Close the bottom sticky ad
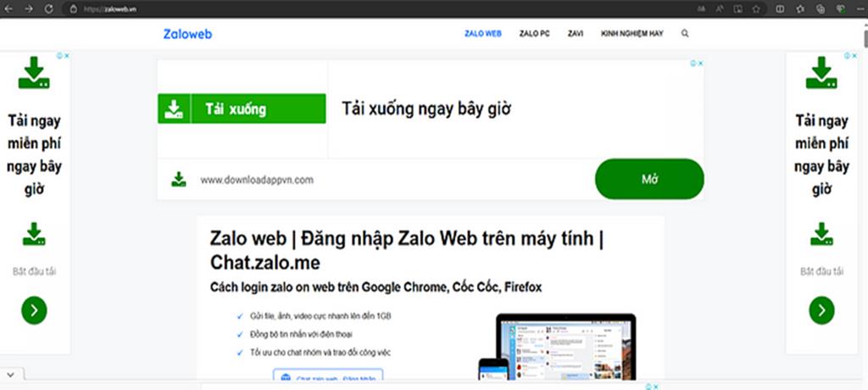 tap(656, 387)
